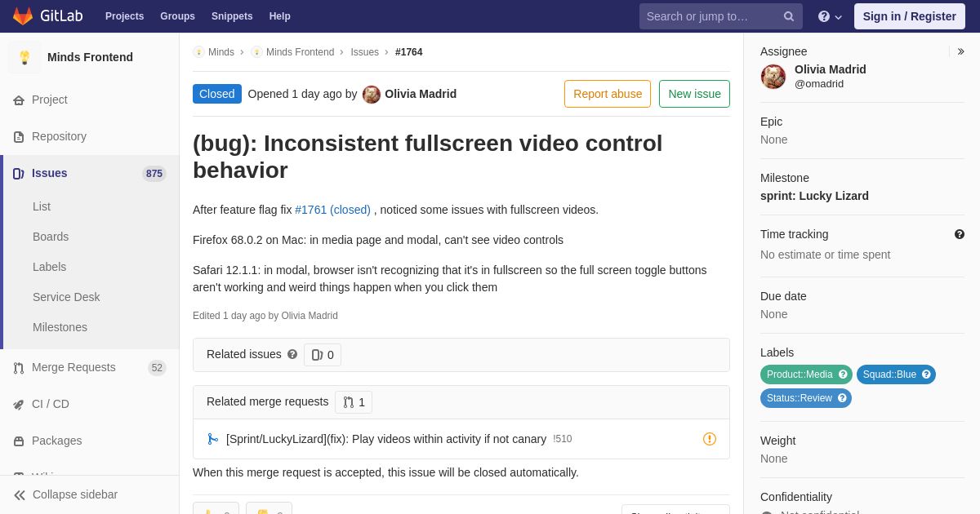Open the sprint: Lucky Lizard milestone

tap(814, 196)
